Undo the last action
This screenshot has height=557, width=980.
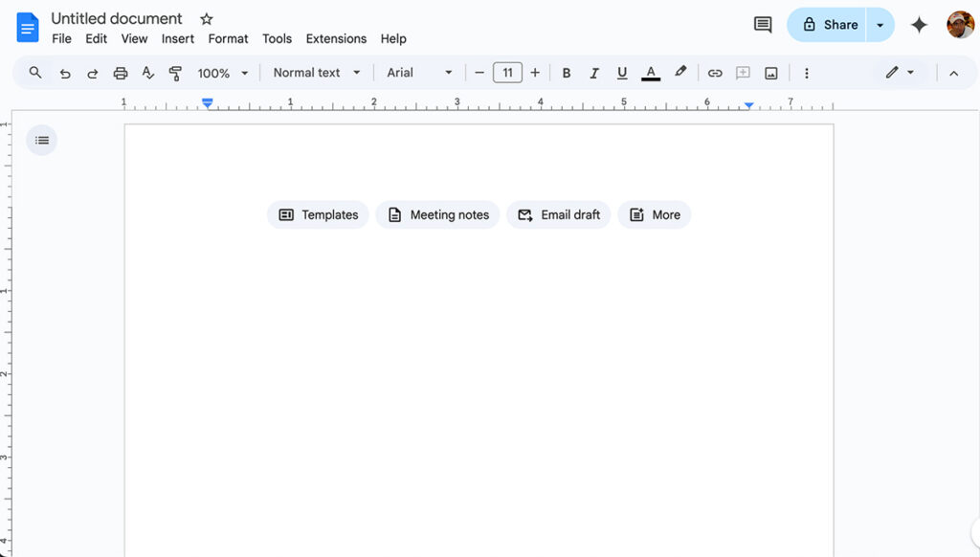63,72
